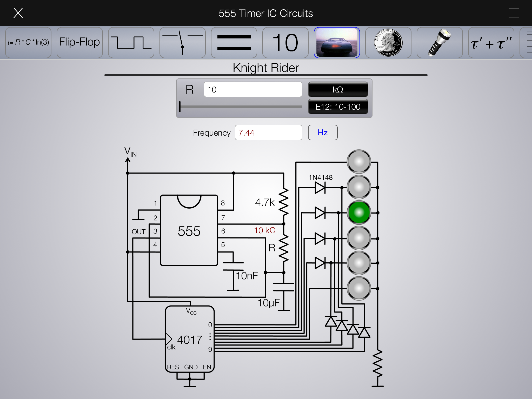Screen dimensions: 532x399
Task: Change the Hz frequency unit
Action: pyautogui.click(x=323, y=132)
